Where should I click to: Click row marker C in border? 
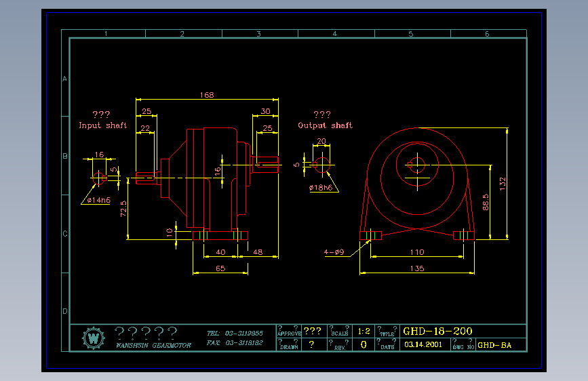[65, 234]
